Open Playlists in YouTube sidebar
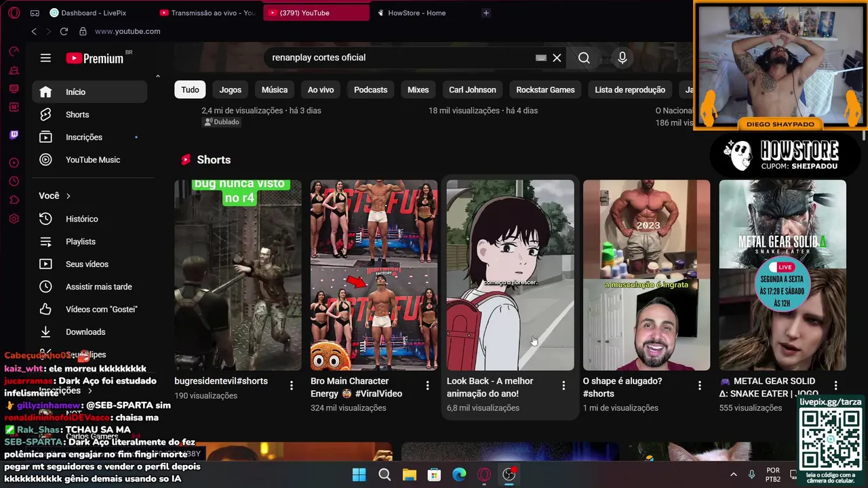Viewport: 868px width, 488px height. click(90, 241)
